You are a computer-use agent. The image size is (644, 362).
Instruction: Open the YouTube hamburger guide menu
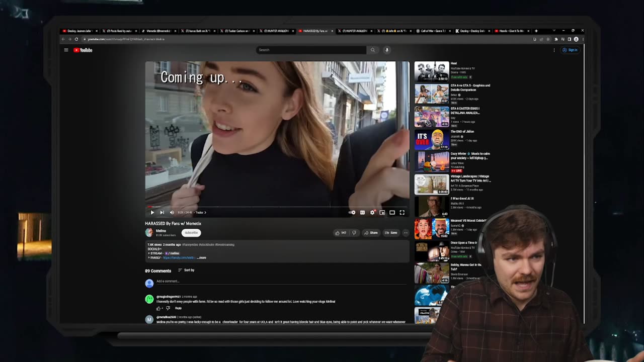(66, 50)
